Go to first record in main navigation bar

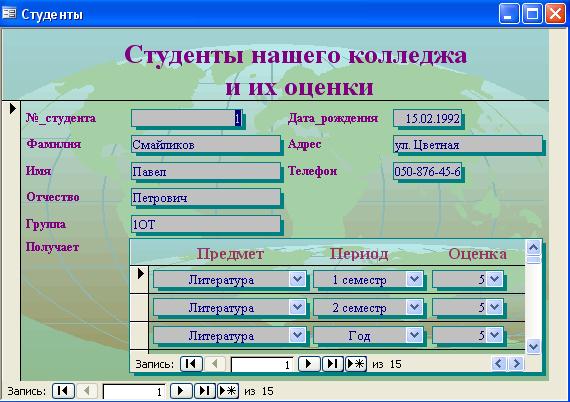tap(63, 391)
